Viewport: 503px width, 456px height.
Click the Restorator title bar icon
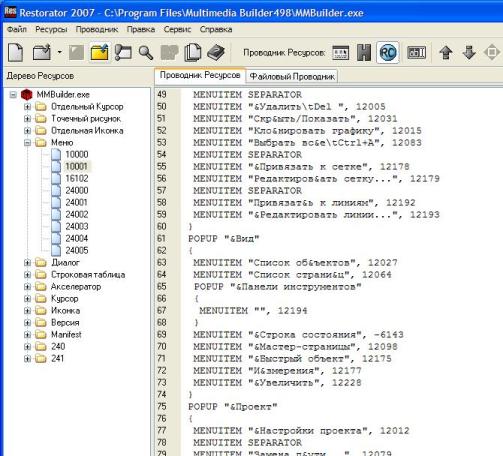pos(10,12)
